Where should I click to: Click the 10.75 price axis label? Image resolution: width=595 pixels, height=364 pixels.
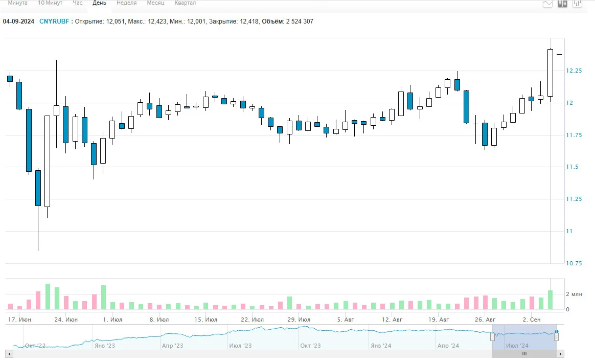(x=574, y=263)
